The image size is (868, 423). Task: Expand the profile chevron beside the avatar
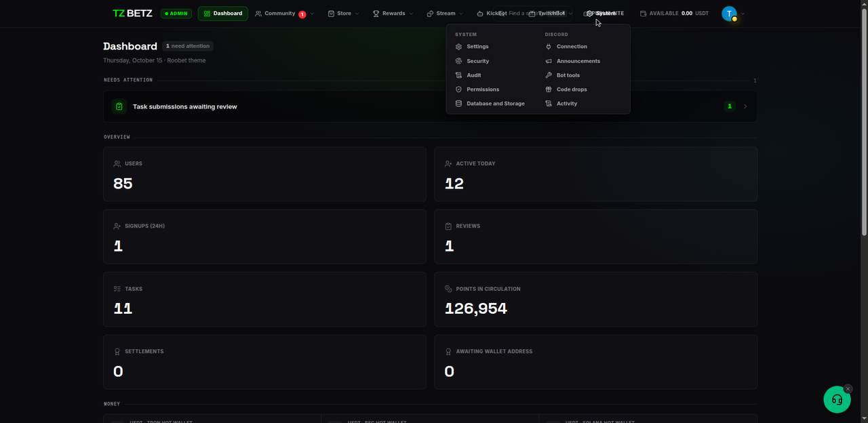coord(743,14)
